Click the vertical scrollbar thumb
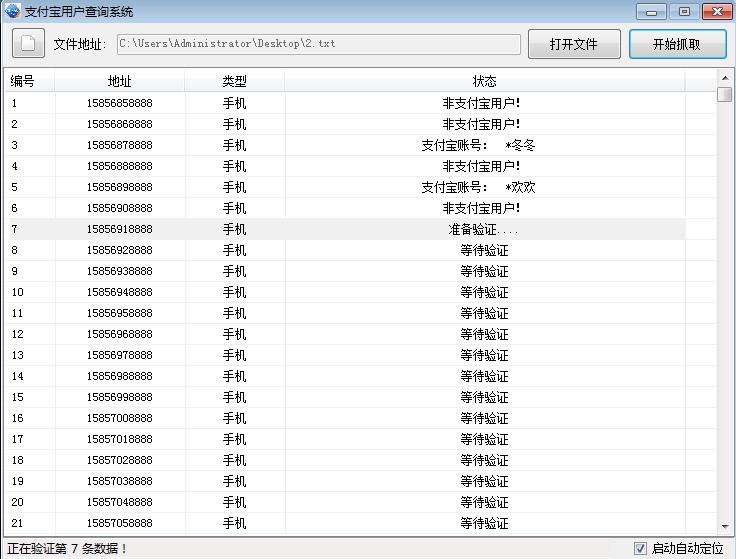This screenshot has width=736, height=559. (x=725, y=94)
